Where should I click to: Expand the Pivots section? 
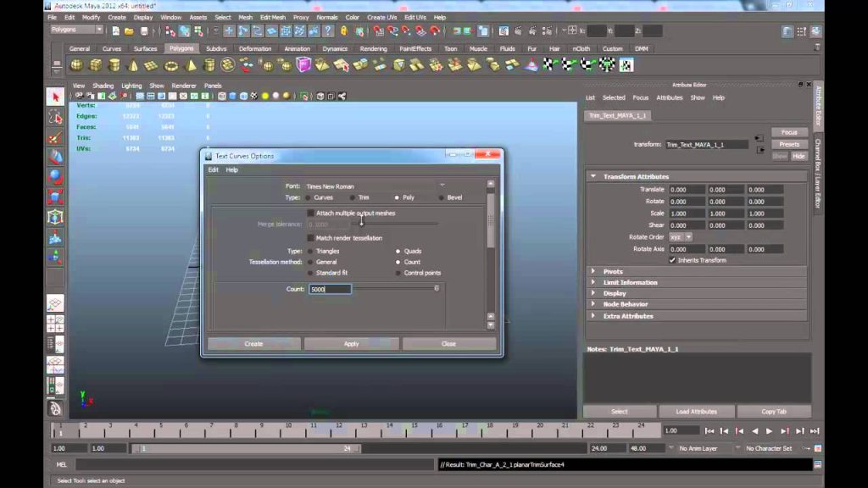593,272
